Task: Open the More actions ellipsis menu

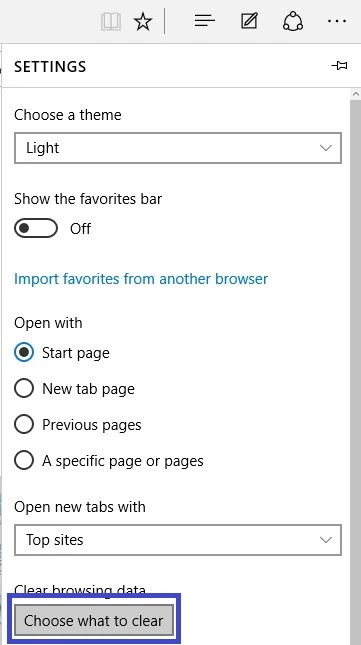Action: point(337,21)
